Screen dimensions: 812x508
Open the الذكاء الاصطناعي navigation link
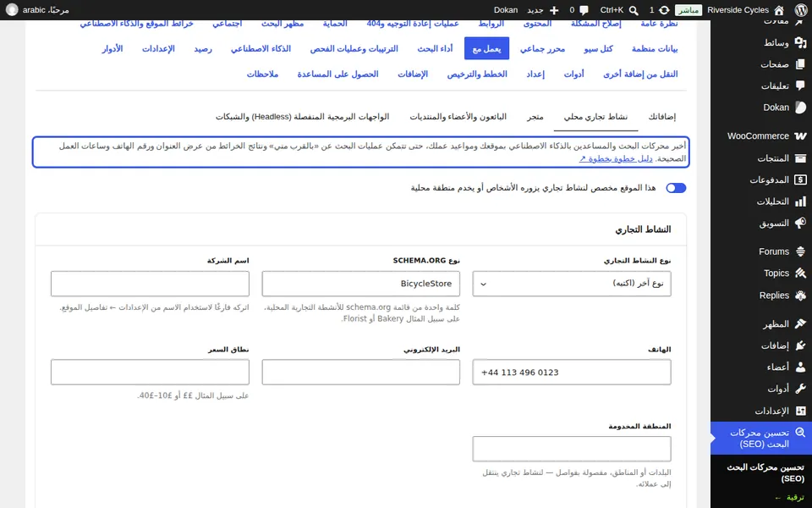pyautogui.click(x=261, y=48)
